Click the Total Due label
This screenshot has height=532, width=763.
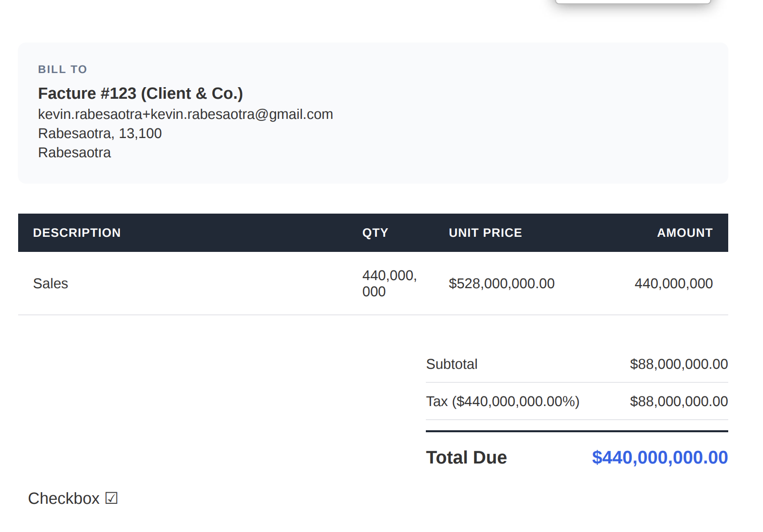pyautogui.click(x=466, y=457)
